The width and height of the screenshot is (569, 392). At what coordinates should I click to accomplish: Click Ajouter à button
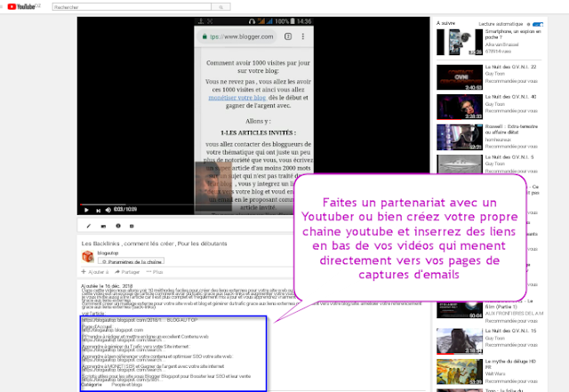[x=95, y=272]
